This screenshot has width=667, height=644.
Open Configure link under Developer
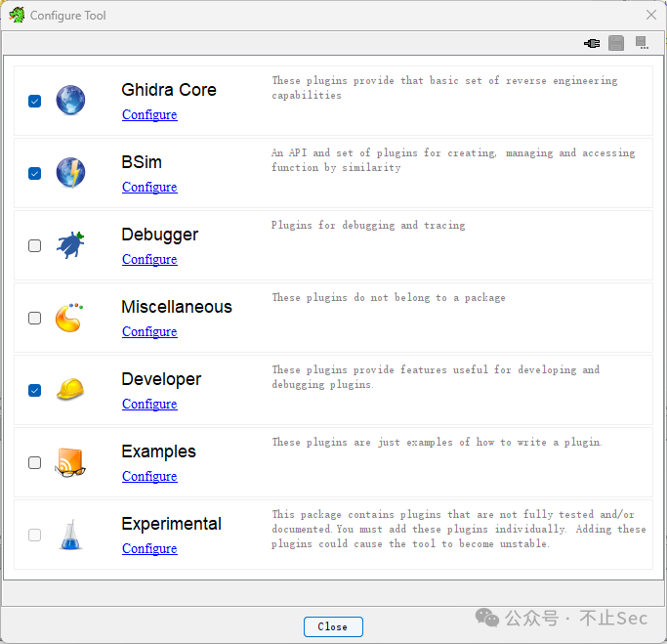149,404
